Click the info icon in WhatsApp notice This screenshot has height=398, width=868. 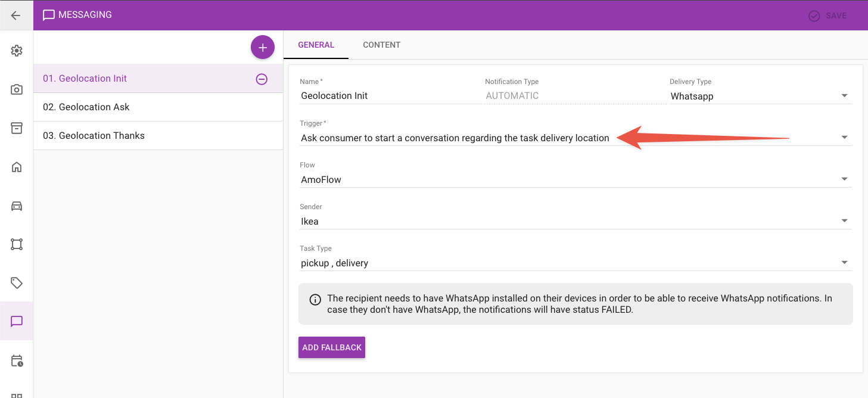tap(316, 300)
